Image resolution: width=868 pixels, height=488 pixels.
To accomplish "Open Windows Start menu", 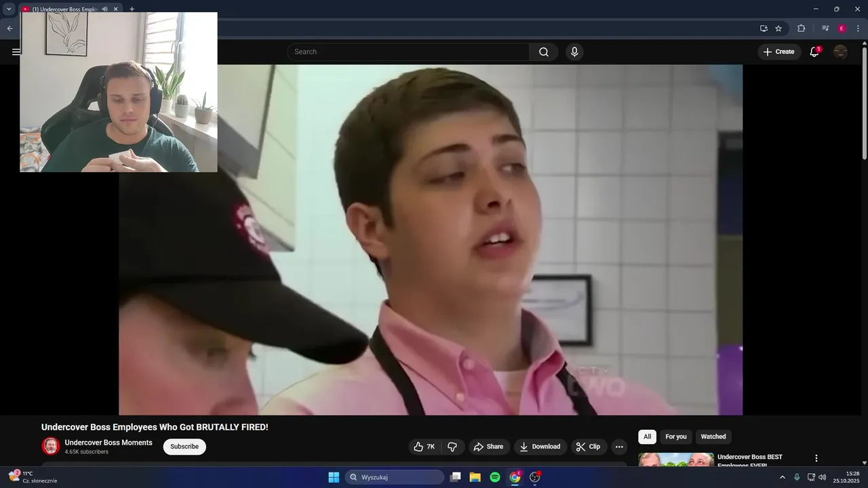I will point(334,477).
